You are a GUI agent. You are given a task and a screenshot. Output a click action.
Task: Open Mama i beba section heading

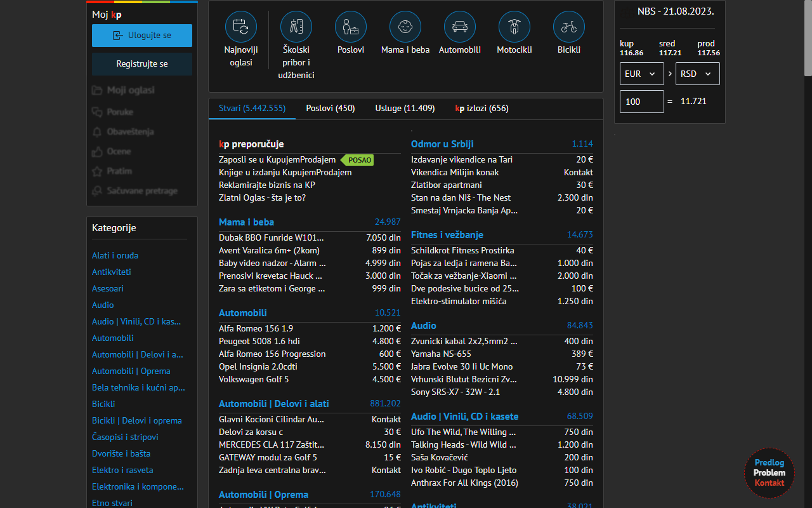coord(246,222)
